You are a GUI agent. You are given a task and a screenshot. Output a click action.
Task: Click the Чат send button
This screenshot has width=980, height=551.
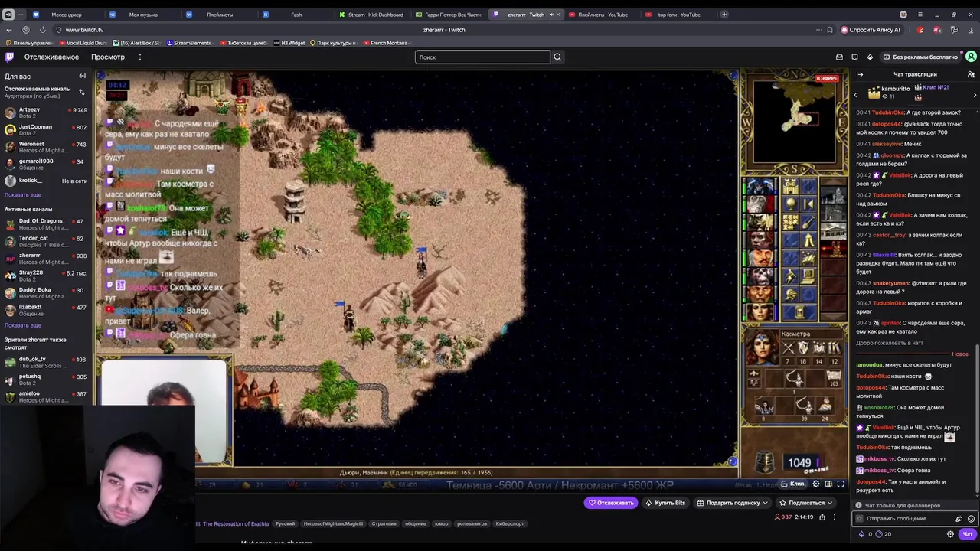click(x=968, y=534)
